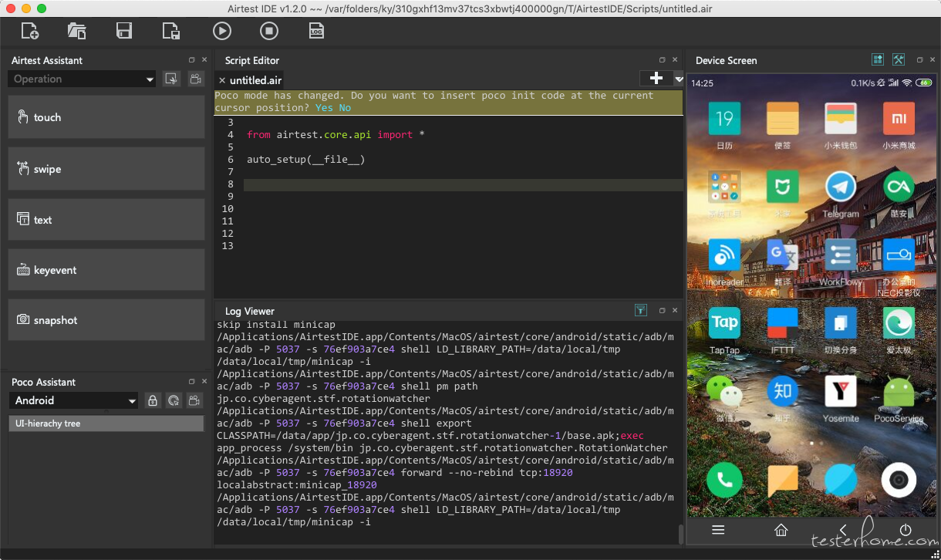Select the touch operation button
This screenshot has width=941, height=560.
[106, 117]
